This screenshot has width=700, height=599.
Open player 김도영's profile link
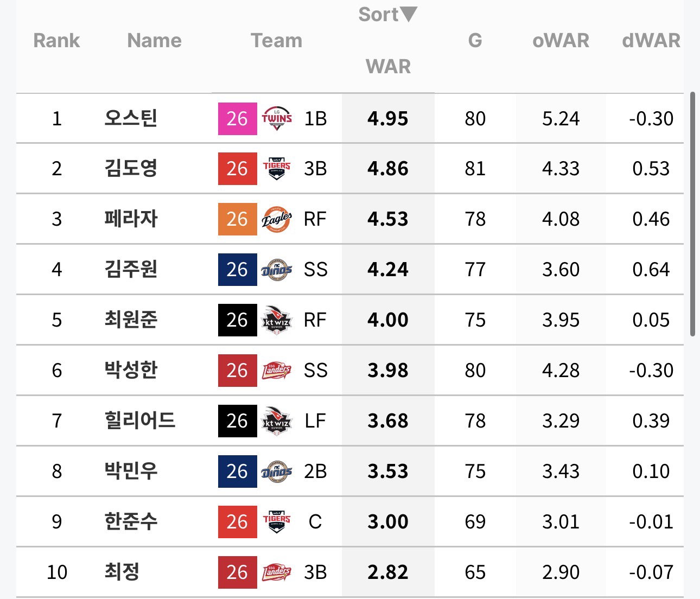(131, 168)
